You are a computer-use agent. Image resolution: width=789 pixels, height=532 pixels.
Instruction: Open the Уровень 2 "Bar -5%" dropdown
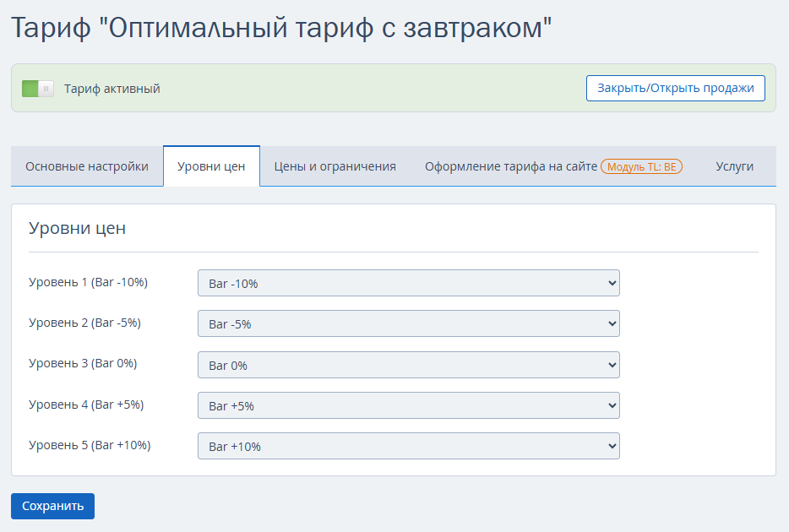(x=409, y=323)
